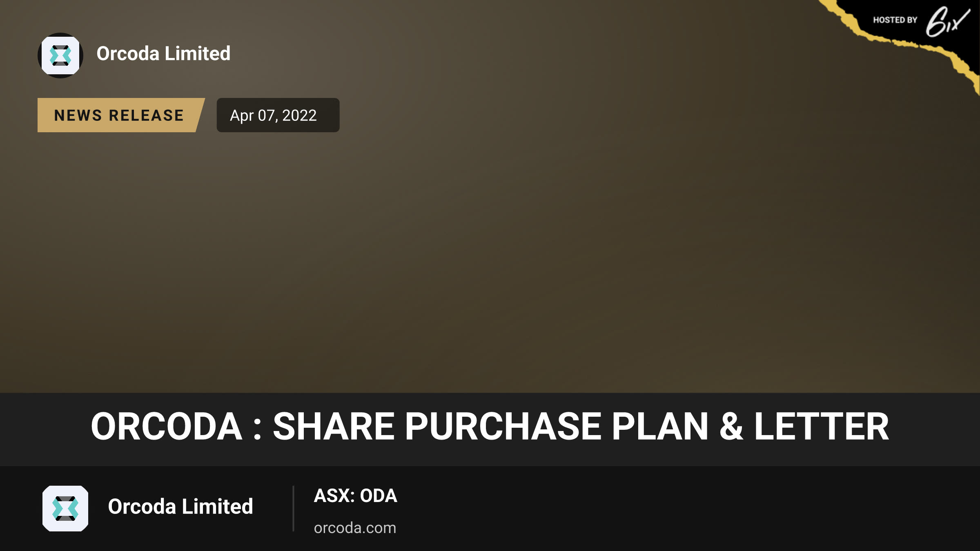This screenshot has width=980, height=551.
Task: Select the NEWS RELEASE badge
Action: pos(121,115)
